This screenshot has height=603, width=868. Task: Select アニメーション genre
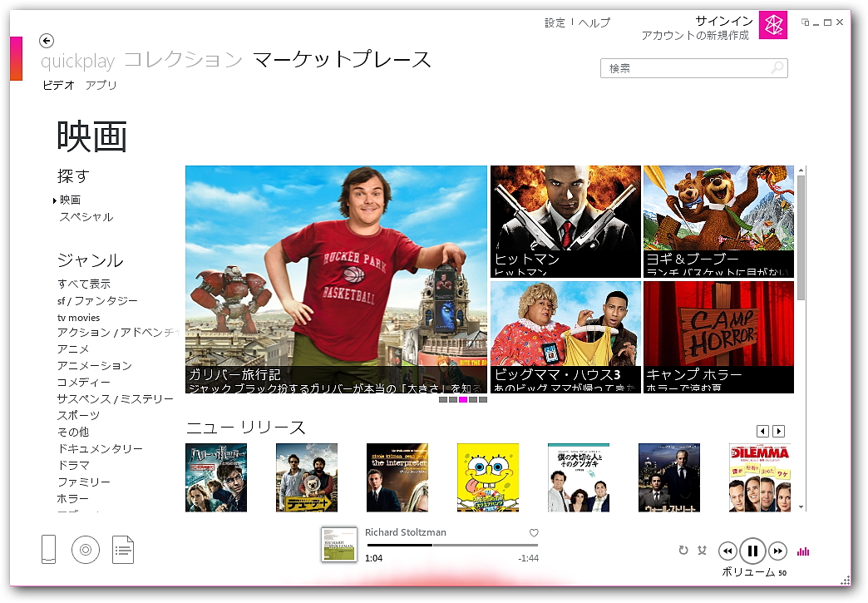click(95, 365)
